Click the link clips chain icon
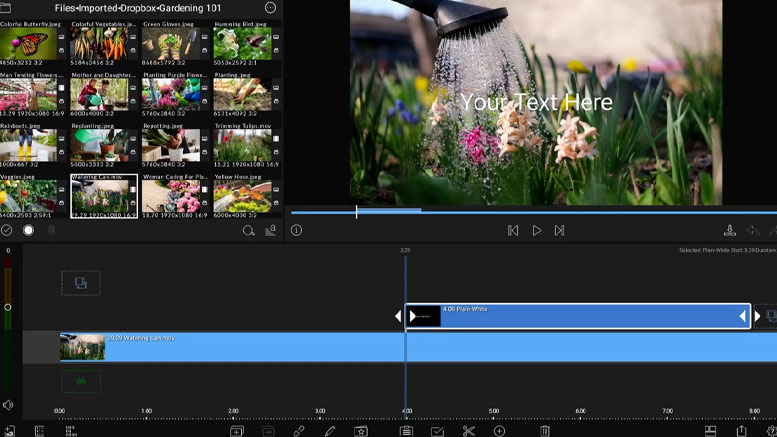The width and height of the screenshot is (777, 437). coord(299,431)
